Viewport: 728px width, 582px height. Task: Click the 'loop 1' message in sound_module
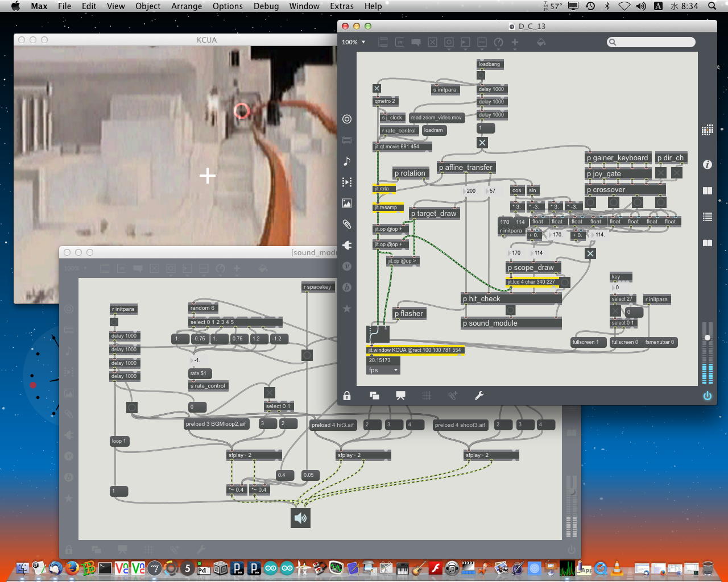120,441
